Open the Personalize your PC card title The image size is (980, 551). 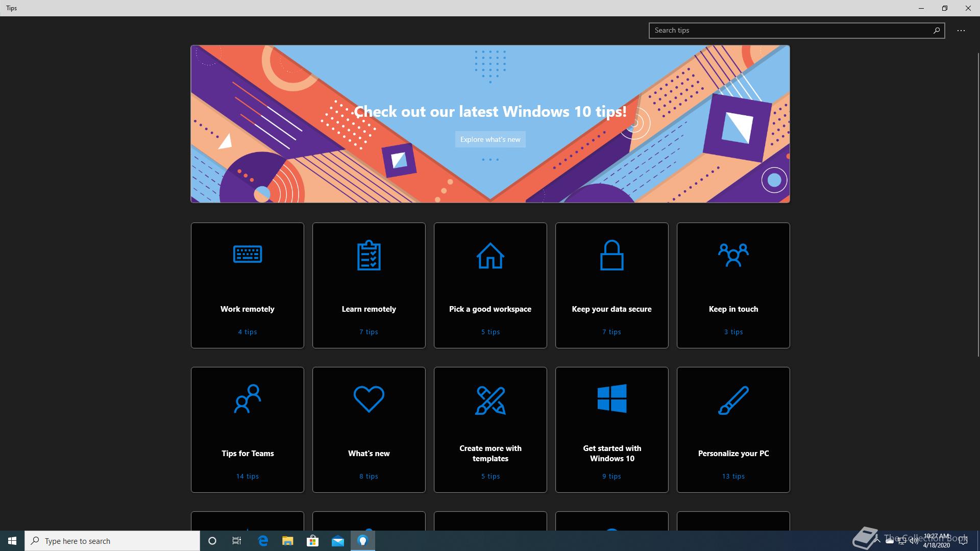(733, 454)
